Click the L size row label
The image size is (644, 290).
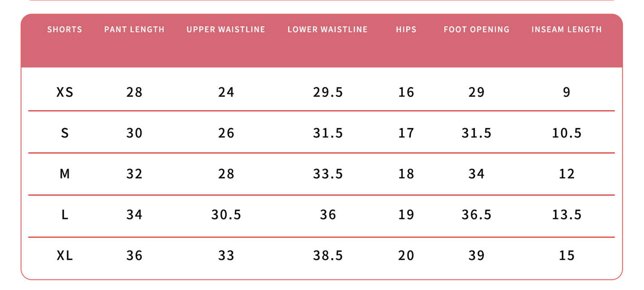tap(65, 215)
